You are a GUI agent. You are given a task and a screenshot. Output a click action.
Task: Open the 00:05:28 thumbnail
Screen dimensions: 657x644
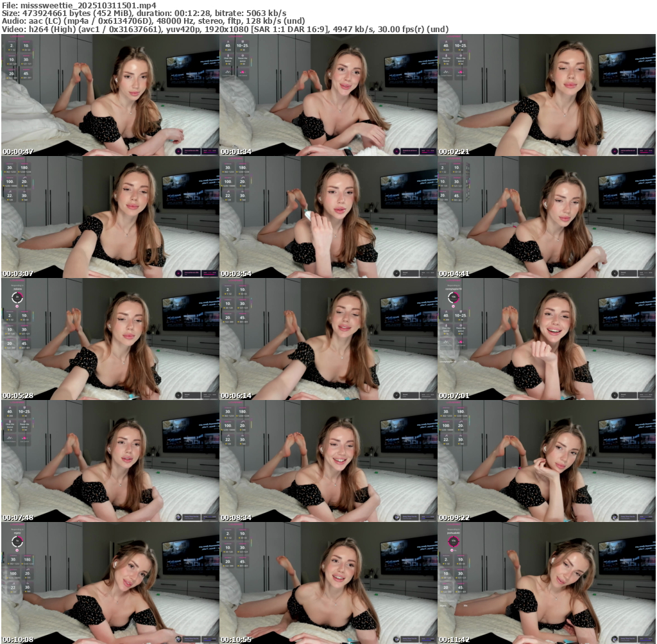click(110, 339)
